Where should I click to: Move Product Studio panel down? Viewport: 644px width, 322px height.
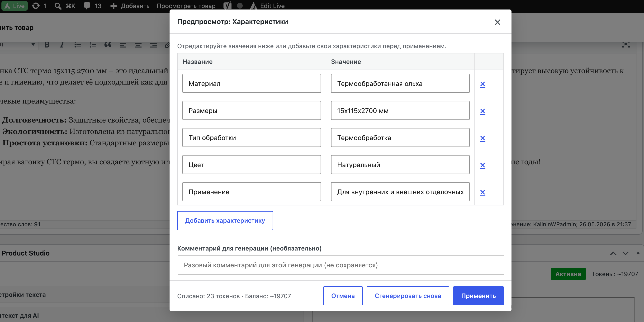(x=625, y=253)
